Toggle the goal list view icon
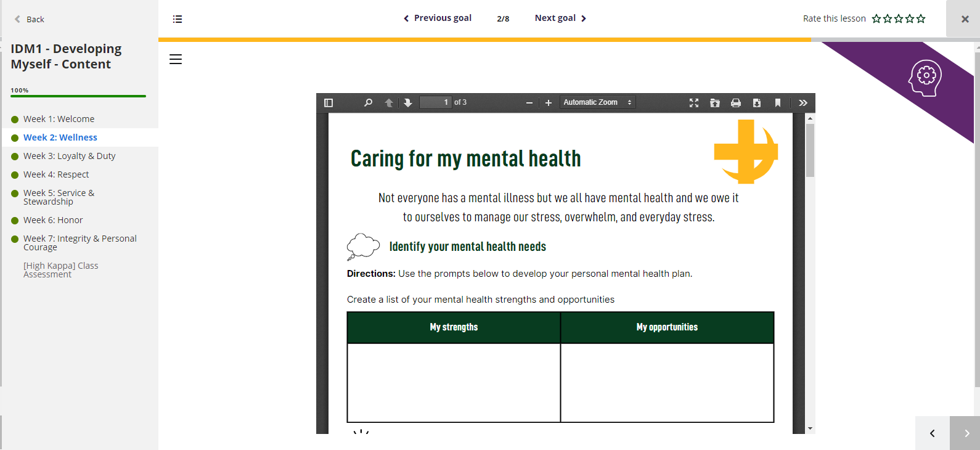This screenshot has width=980, height=450. click(178, 19)
